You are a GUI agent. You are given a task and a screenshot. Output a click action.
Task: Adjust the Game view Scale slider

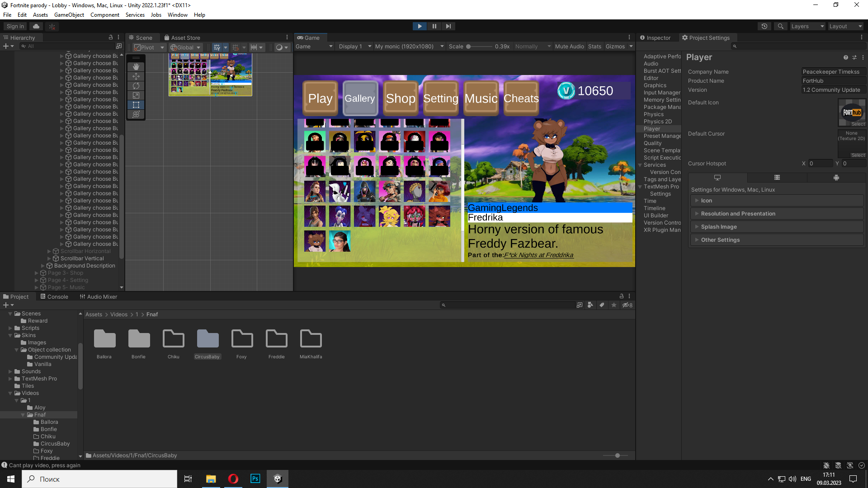click(x=479, y=47)
